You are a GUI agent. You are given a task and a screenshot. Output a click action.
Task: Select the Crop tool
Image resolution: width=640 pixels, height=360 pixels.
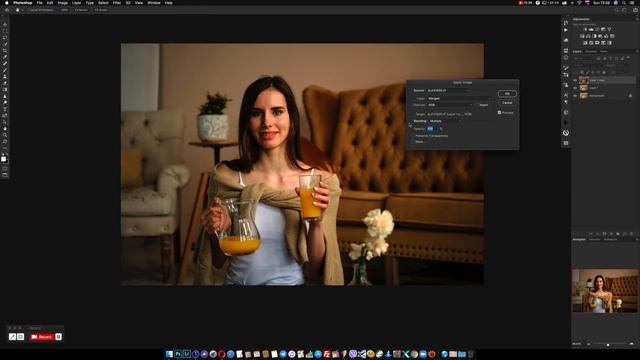(x=5, y=51)
